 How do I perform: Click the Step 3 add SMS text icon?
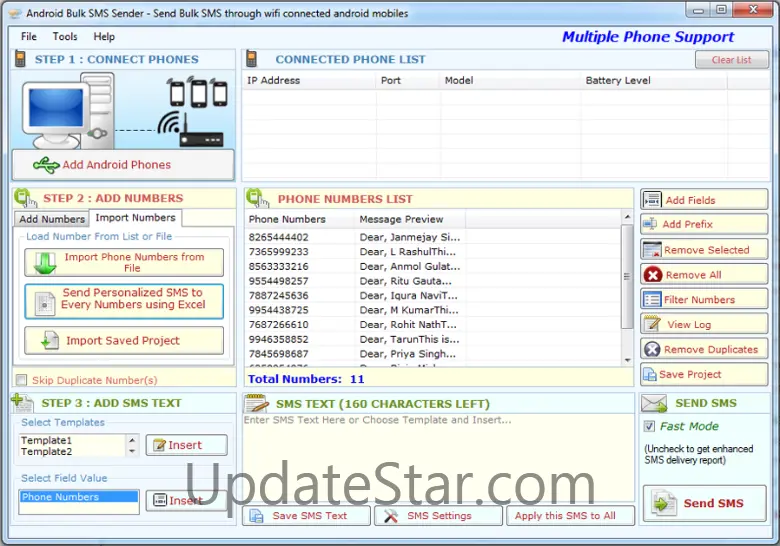point(21,403)
